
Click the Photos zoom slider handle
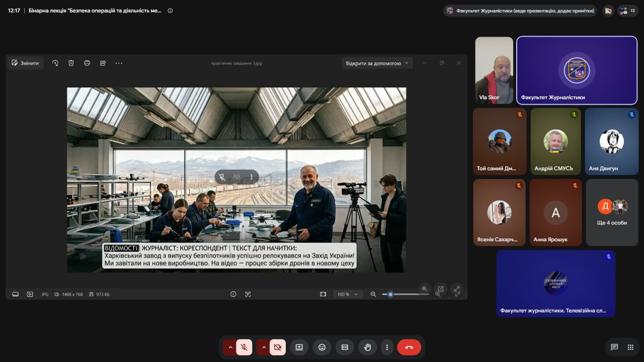pos(390,294)
